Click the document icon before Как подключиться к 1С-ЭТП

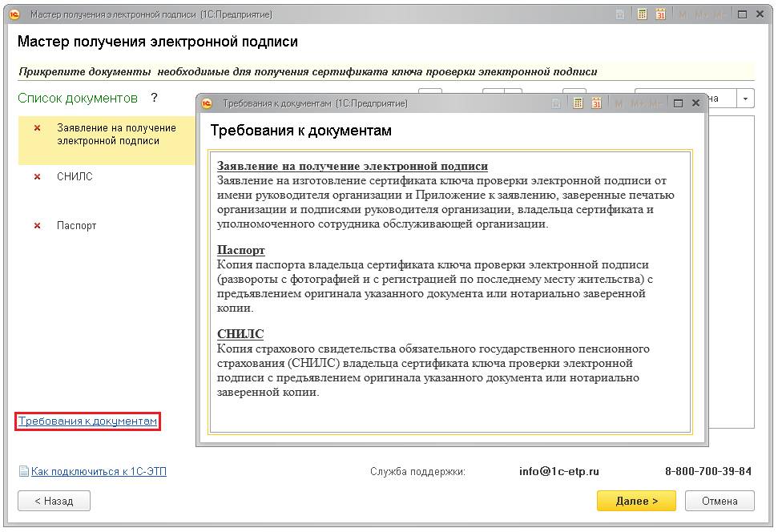point(24,471)
